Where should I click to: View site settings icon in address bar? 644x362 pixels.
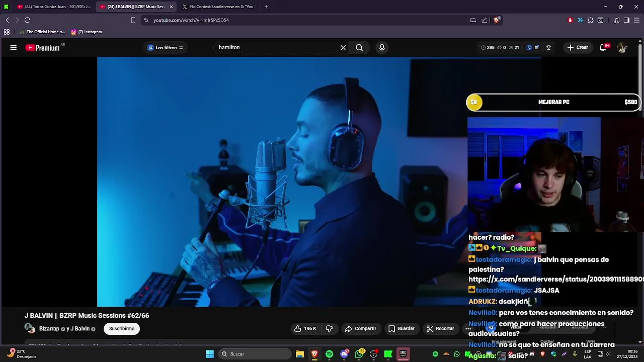click(x=146, y=20)
